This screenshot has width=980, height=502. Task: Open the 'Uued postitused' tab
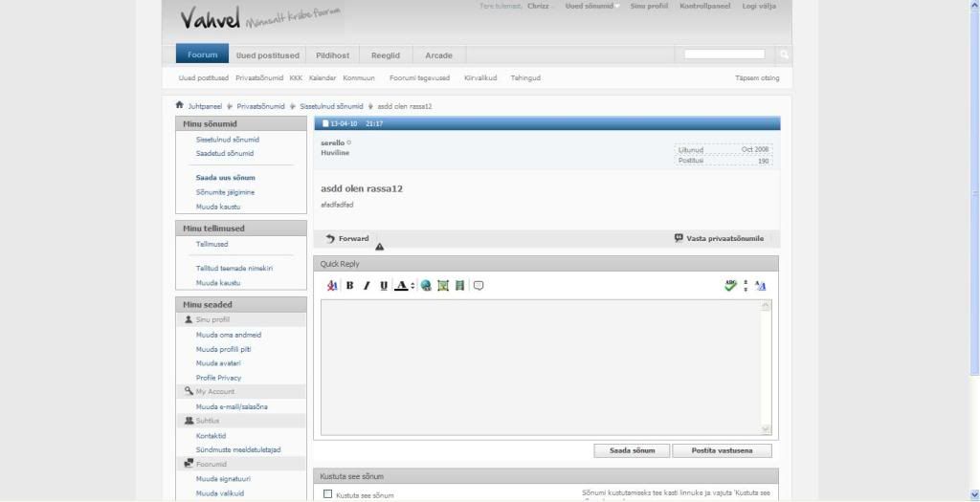pyautogui.click(x=268, y=55)
